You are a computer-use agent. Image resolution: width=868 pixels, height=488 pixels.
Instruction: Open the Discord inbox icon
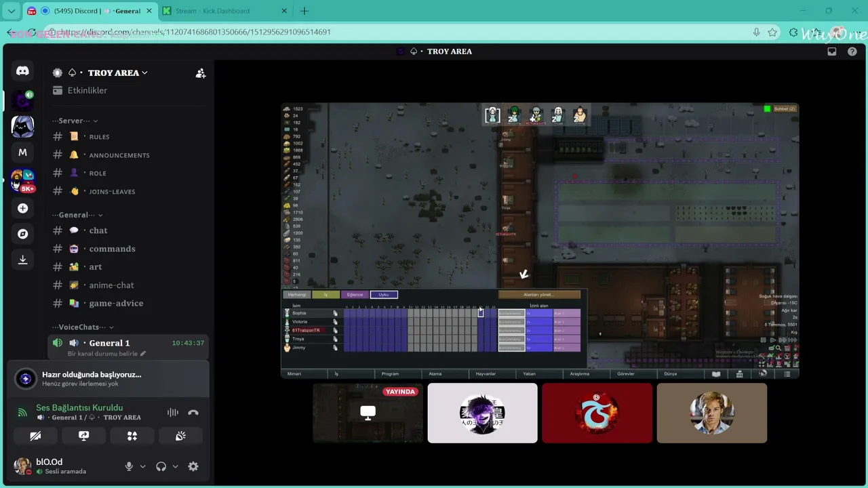tap(832, 52)
